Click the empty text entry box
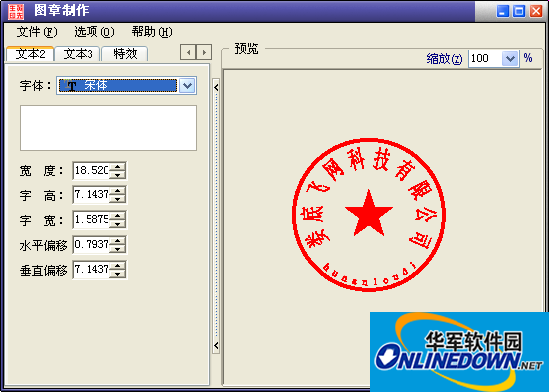This screenshot has height=392, width=549. coord(108,128)
